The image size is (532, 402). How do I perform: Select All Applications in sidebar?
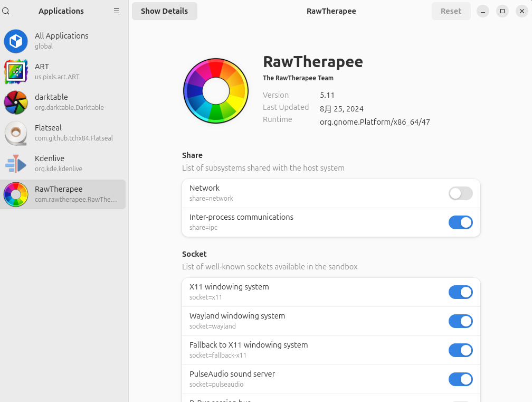pos(63,41)
